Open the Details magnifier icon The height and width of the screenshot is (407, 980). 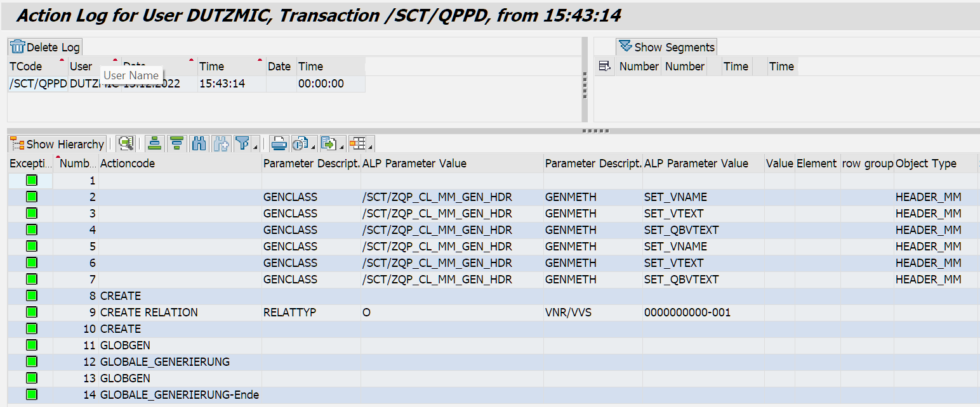click(126, 144)
